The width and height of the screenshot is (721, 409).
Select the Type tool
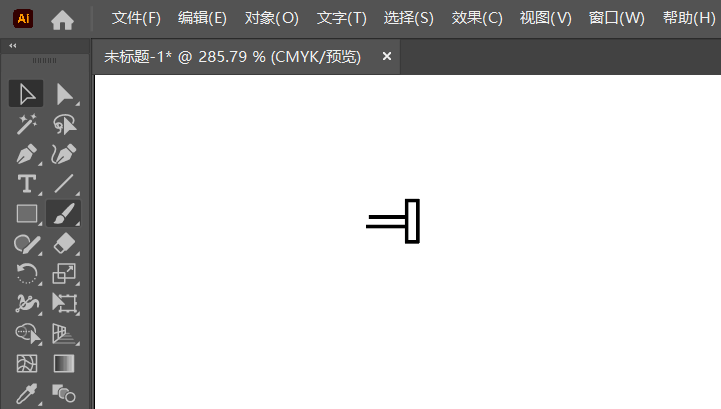26,184
